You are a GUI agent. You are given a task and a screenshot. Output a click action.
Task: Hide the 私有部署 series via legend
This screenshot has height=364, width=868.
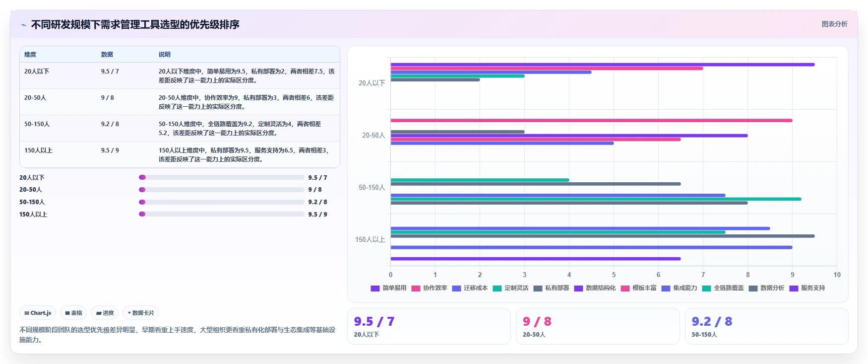point(551,288)
